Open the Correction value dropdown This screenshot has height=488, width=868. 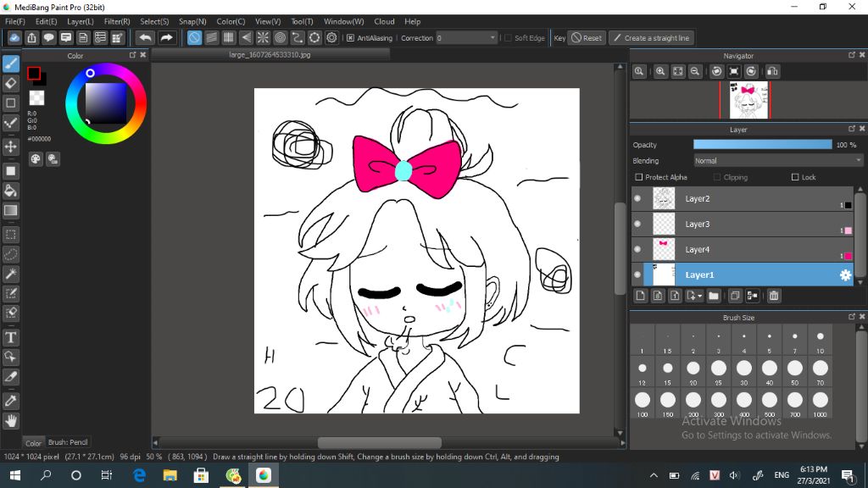pyautogui.click(x=492, y=38)
